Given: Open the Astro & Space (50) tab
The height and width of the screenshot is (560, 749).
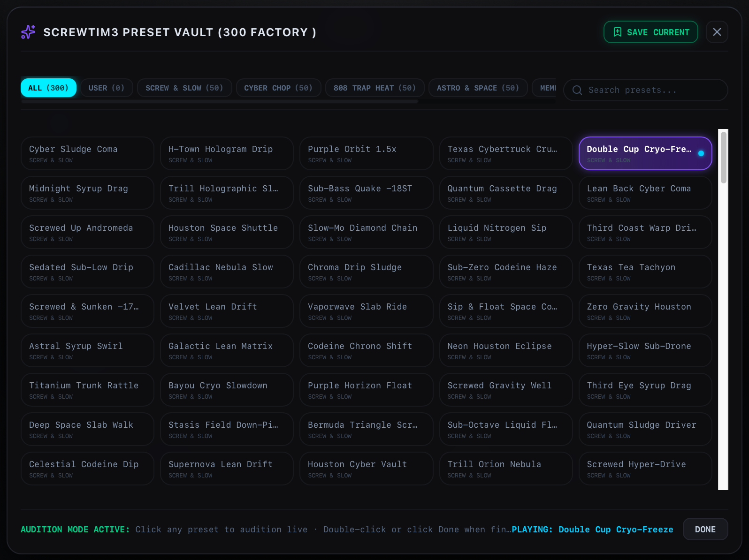Looking at the screenshot, I should (x=478, y=88).
